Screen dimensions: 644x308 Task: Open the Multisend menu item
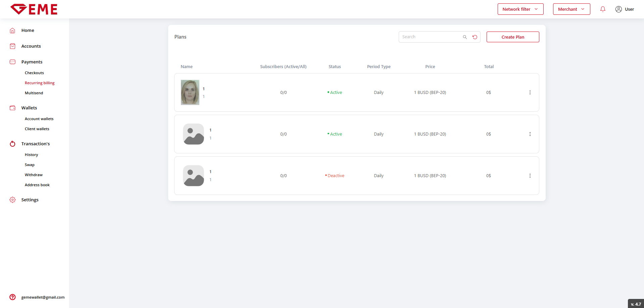click(x=34, y=93)
